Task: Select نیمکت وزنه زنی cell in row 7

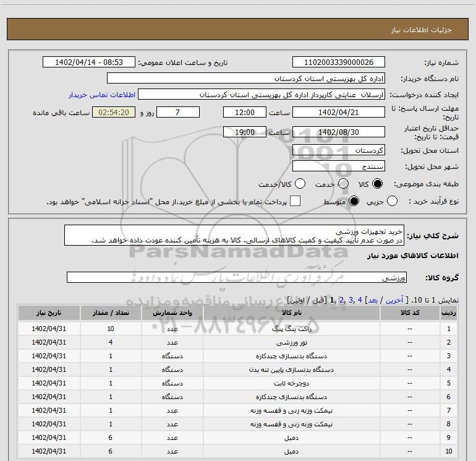Action: pyautogui.click(x=291, y=410)
